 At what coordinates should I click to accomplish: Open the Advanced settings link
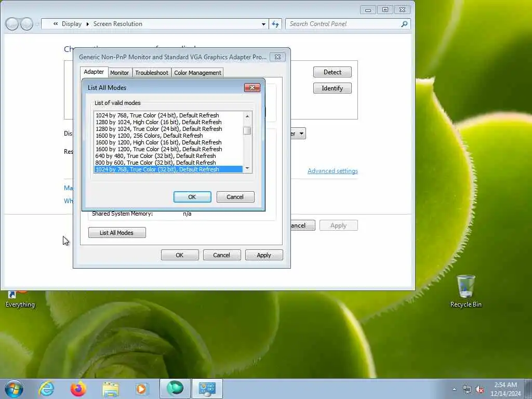tap(332, 170)
